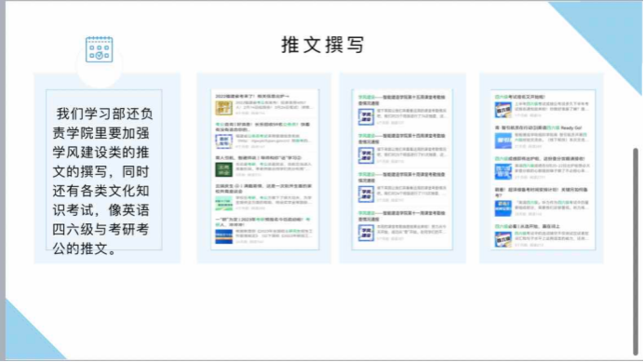Click the dark green article thumbnail icon
This screenshot has width=644, height=362.
coord(224,169)
